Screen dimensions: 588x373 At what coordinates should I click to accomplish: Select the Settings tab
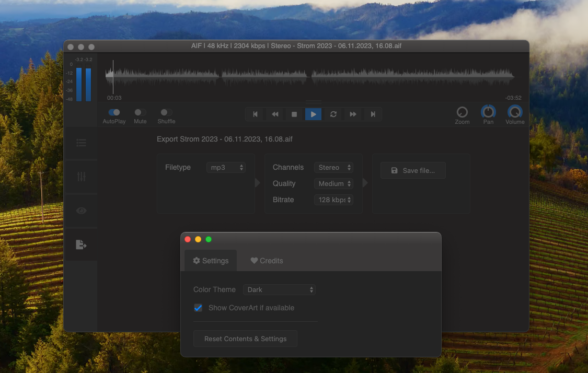pyautogui.click(x=211, y=261)
